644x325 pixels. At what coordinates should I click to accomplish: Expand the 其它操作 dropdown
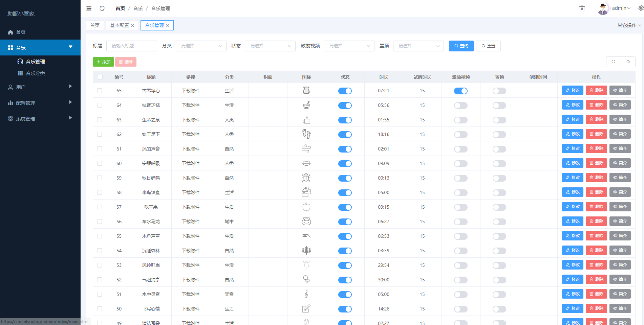(629, 25)
